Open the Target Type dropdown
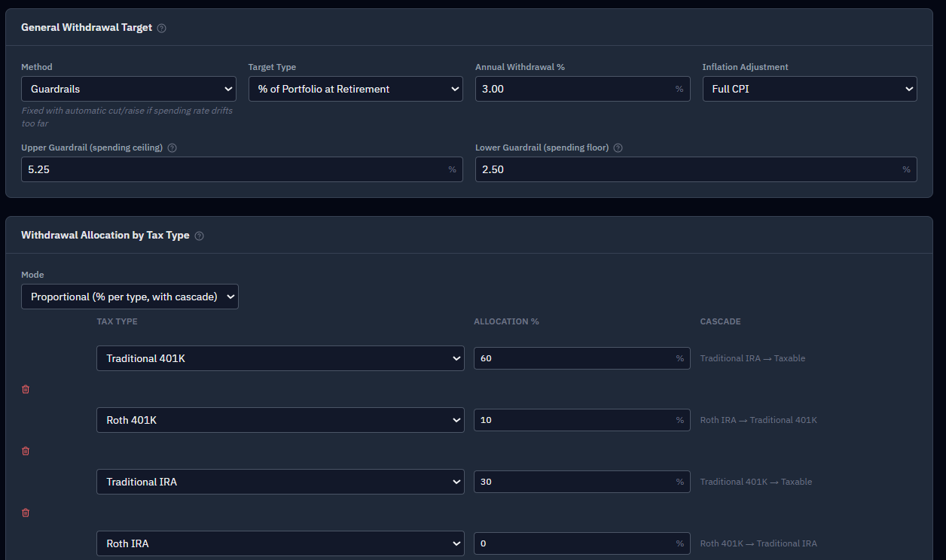 (x=356, y=89)
